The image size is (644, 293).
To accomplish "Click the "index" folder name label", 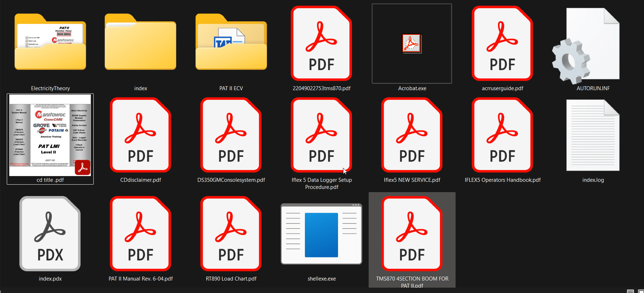I will click(141, 88).
